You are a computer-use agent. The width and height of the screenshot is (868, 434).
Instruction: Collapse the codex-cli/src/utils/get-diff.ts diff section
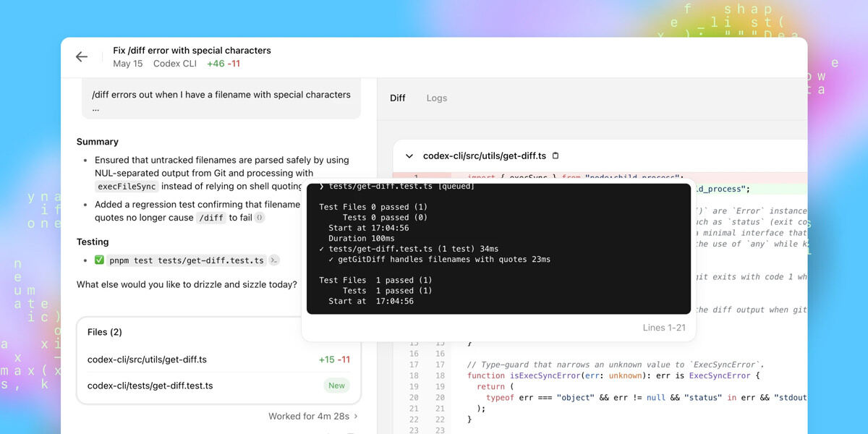[x=409, y=156]
